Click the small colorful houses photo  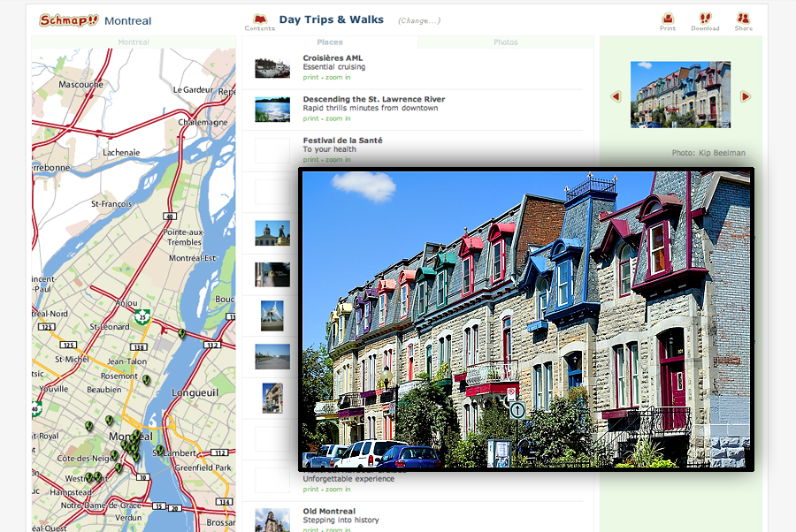tap(680, 95)
